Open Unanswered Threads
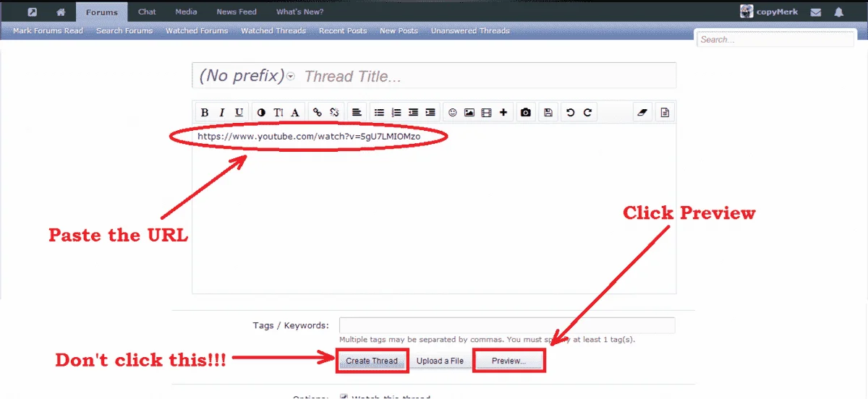Image resolution: width=868 pixels, height=399 pixels. (x=470, y=31)
